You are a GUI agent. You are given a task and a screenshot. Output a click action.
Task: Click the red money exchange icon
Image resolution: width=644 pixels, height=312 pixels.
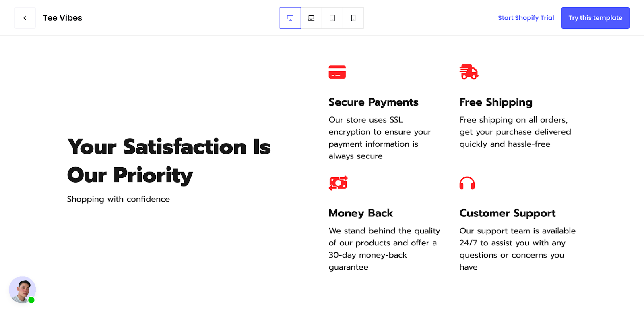tap(338, 183)
